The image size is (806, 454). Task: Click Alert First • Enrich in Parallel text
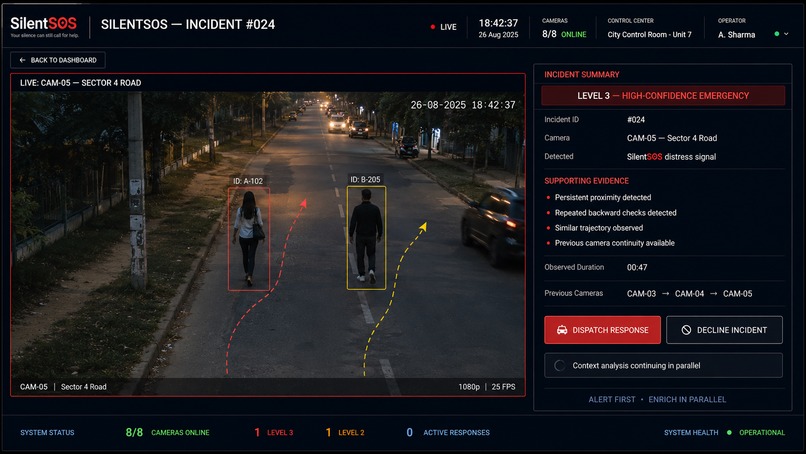[657, 399]
